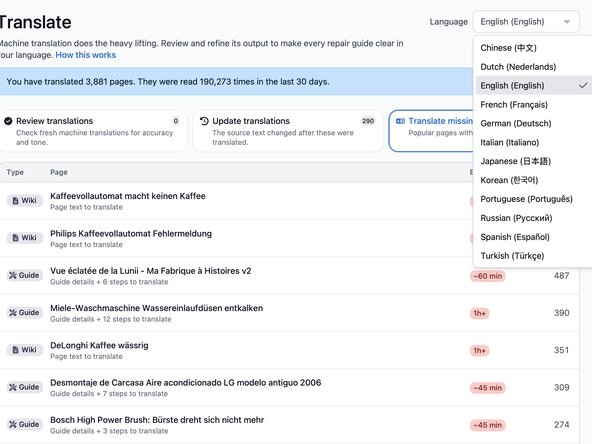Click the Translate page heading

pyautogui.click(x=35, y=22)
